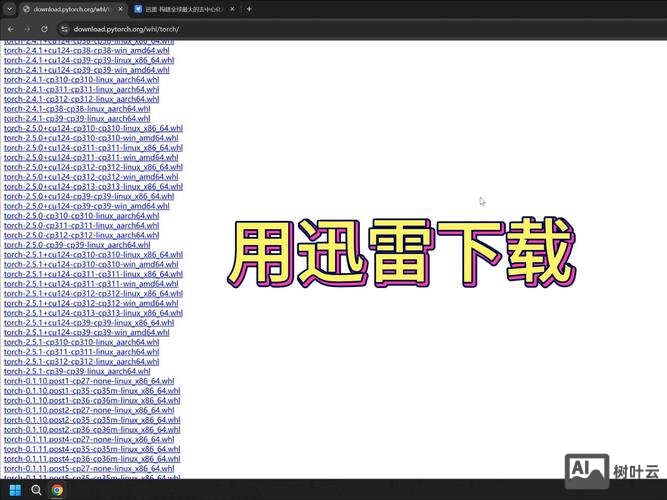Download torch-2.5.0+cu124-cp310-cp310-win_amd64.whl

click(x=91, y=138)
